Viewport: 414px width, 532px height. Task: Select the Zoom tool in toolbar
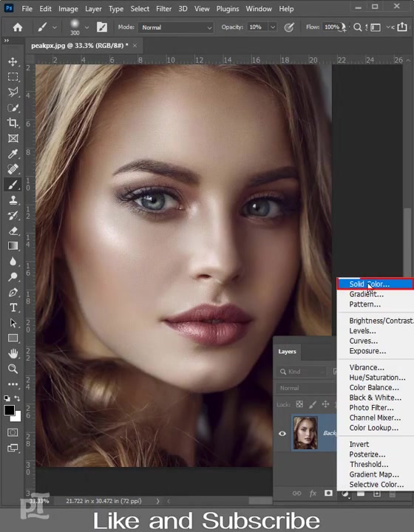point(13,369)
